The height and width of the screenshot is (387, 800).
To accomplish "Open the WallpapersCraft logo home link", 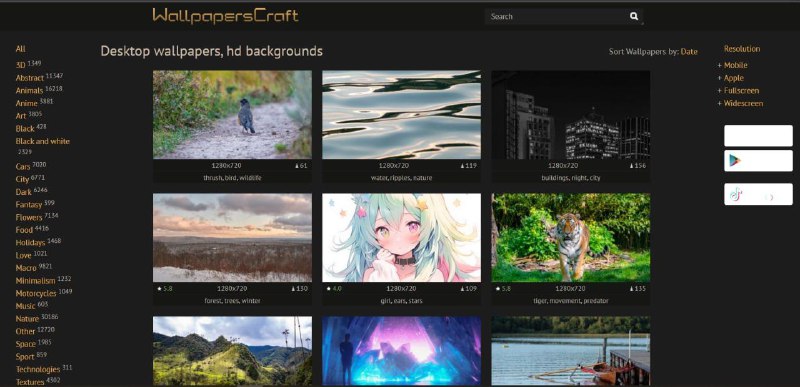I will click(x=225, y=15).
